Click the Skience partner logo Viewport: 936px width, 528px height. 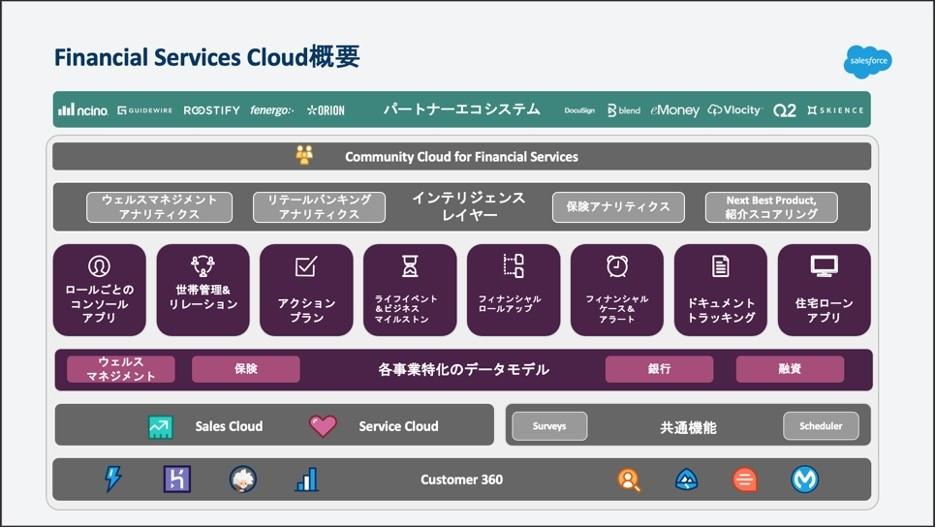(x=835, y=110)
